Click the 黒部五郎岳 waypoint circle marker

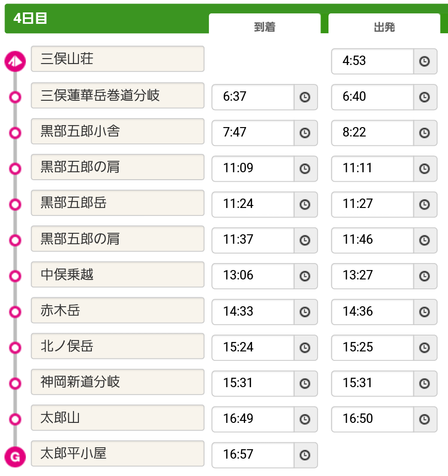pyautogui.click(x=15, y=204)
